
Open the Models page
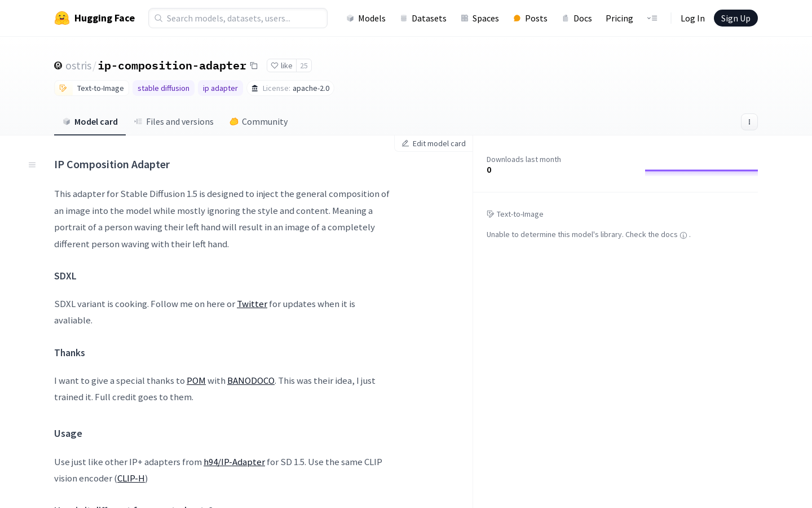click(366, 18)
